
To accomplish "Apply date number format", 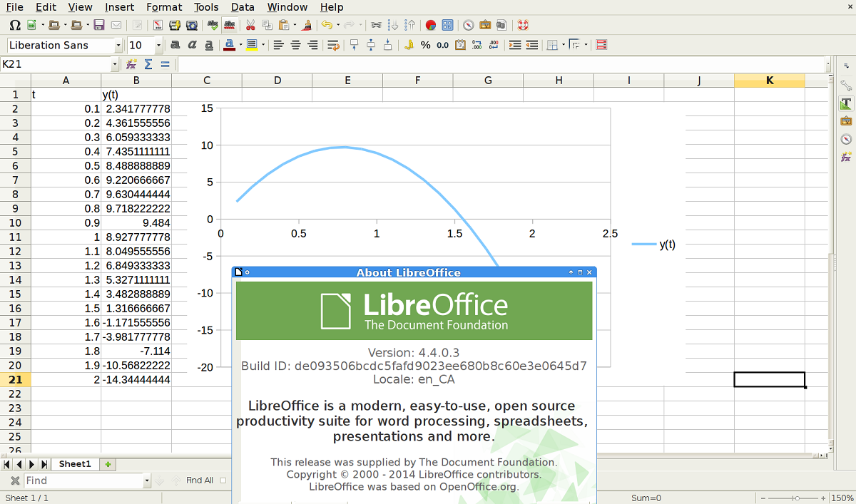I will point(460,45).
